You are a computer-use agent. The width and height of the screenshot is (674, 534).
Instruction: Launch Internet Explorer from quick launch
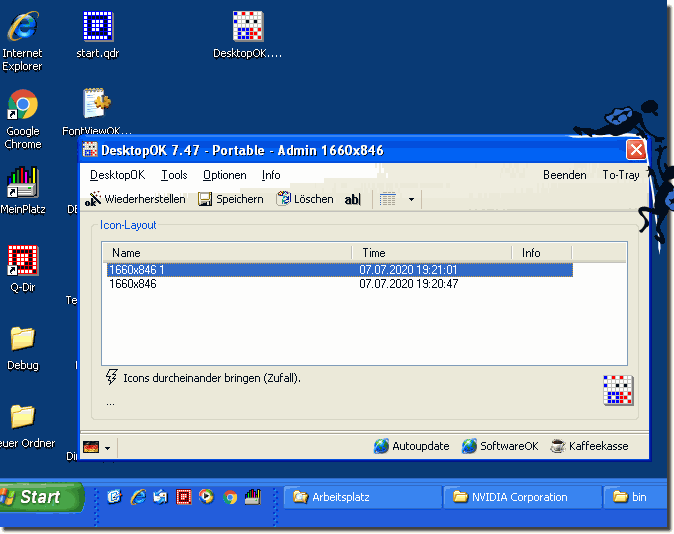[138, 497]
